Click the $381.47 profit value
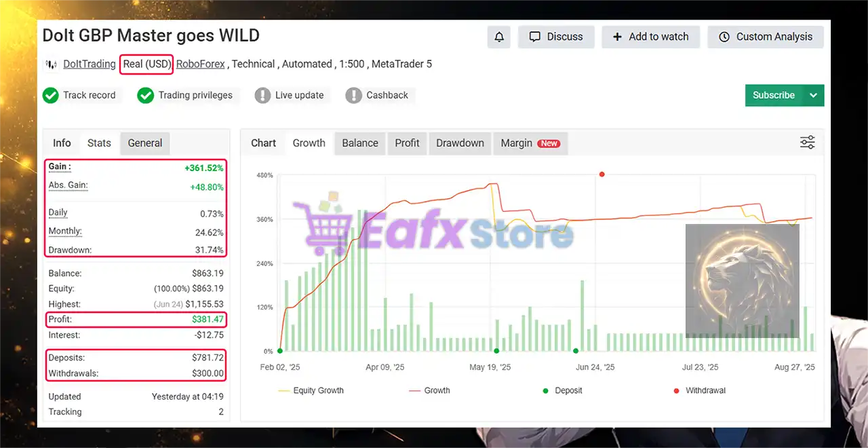The image size is (868, 448). click(x=208, y=320)
